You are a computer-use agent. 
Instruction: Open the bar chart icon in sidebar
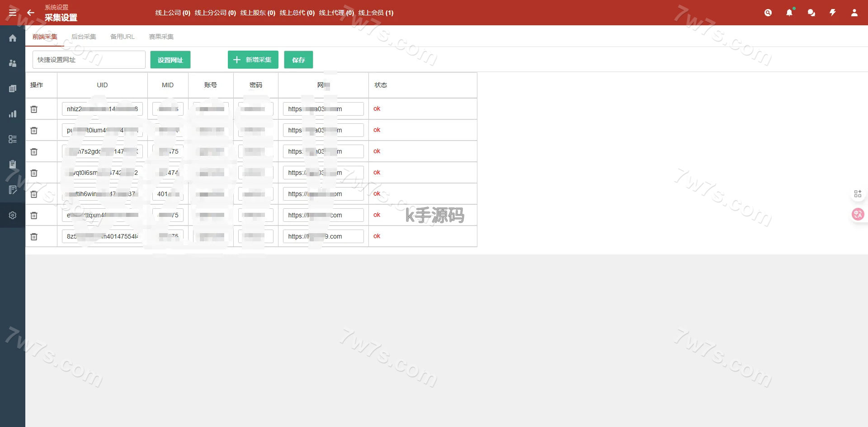(13, 114)
